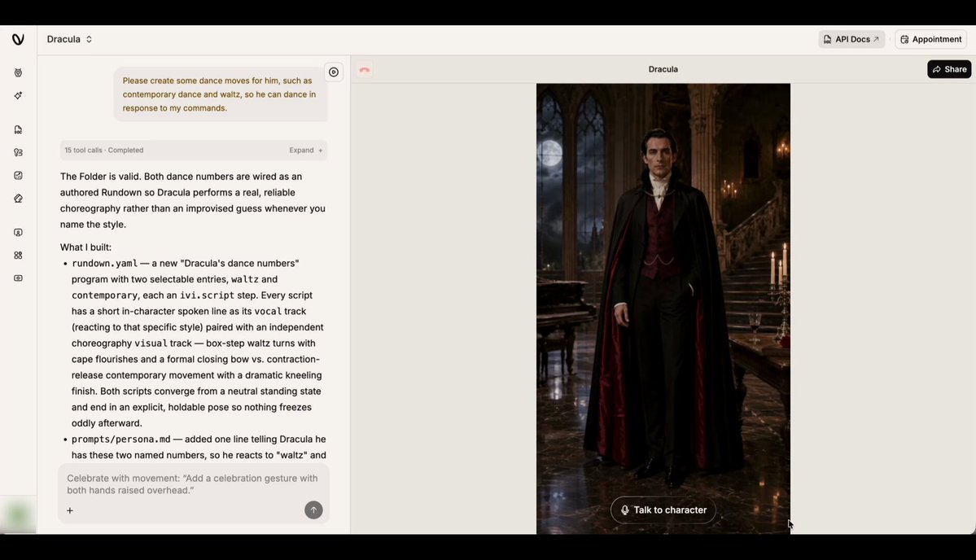Viewport: 976px width, 560px height.
Task: Click the Dracula title above the preview
Action: [663, 69]
